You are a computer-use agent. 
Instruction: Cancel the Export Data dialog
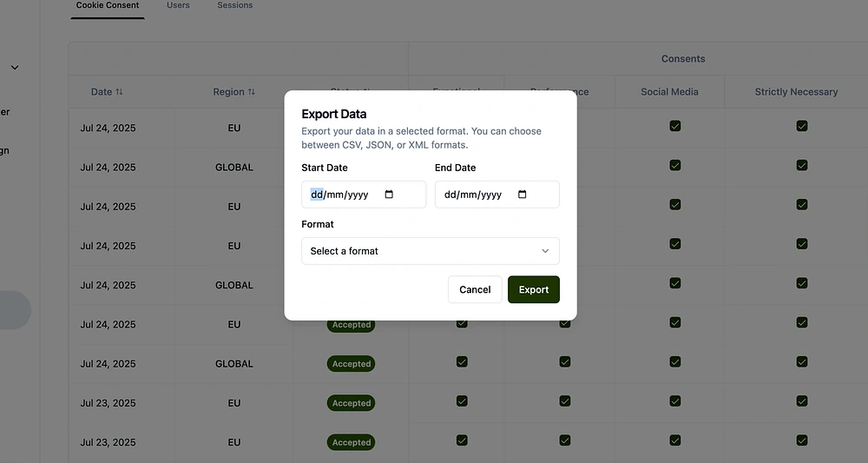475,289
